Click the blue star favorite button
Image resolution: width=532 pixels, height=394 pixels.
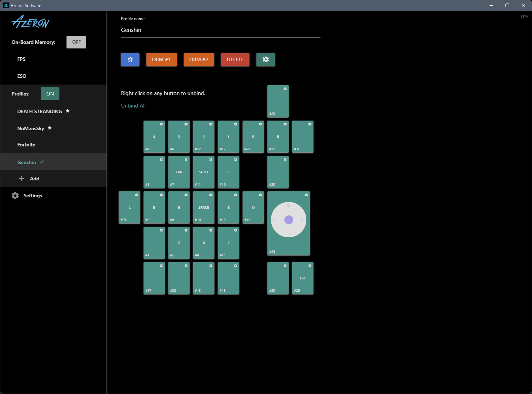(130, 59)
